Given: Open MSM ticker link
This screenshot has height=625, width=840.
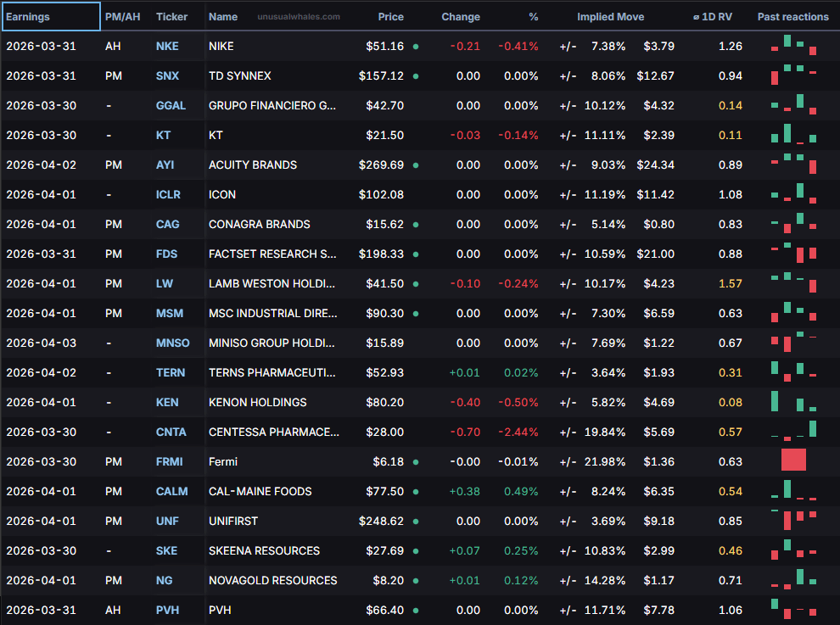Looking at the screenshot, I should click(170, 313).
